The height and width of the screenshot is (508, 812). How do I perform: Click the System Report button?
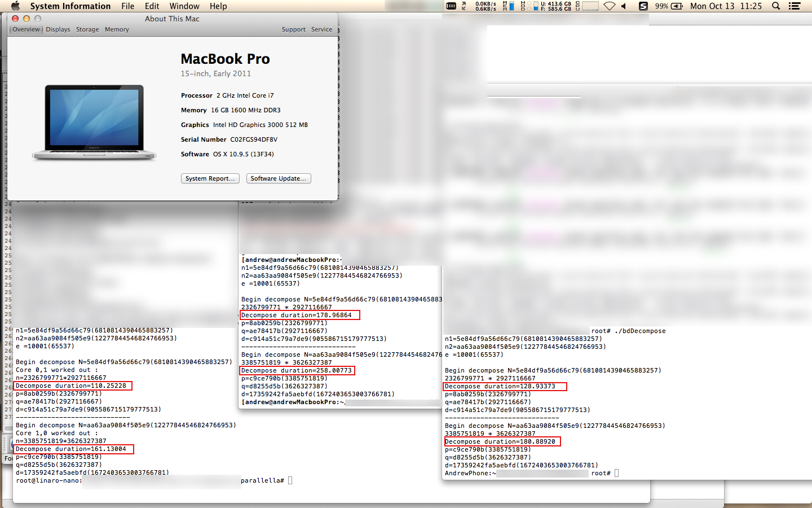(x=210, y=178)
